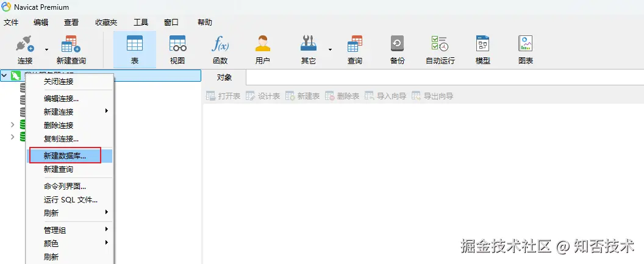Click the 导入向导 button
Image resolution: width=644 pixels, height=264 pixels.
pyautogui.click(x=385, y=96)
